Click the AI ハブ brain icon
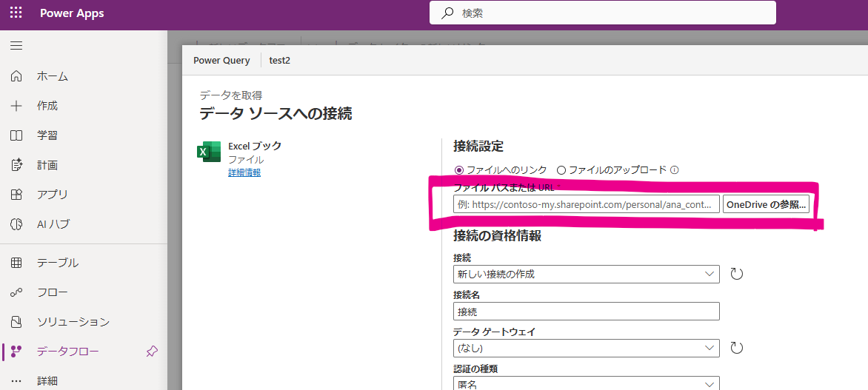This screenshot has height=390, width=868. click(16, 224)
